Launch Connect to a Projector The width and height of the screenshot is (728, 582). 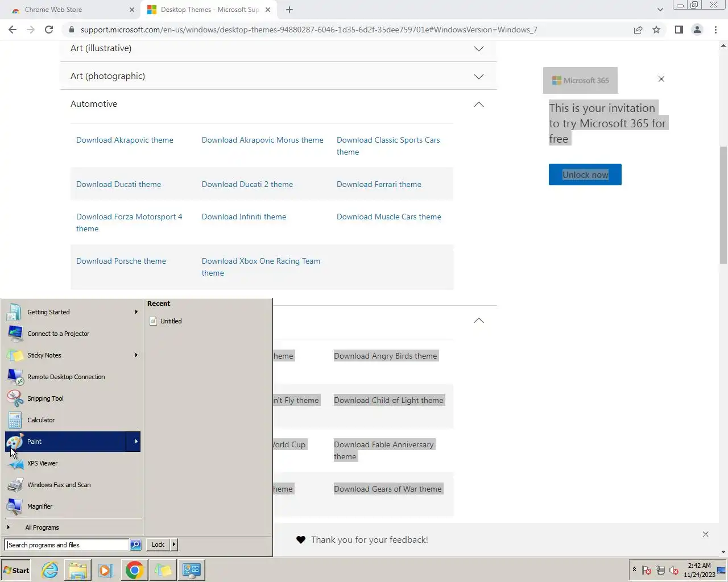pos(72,334)
